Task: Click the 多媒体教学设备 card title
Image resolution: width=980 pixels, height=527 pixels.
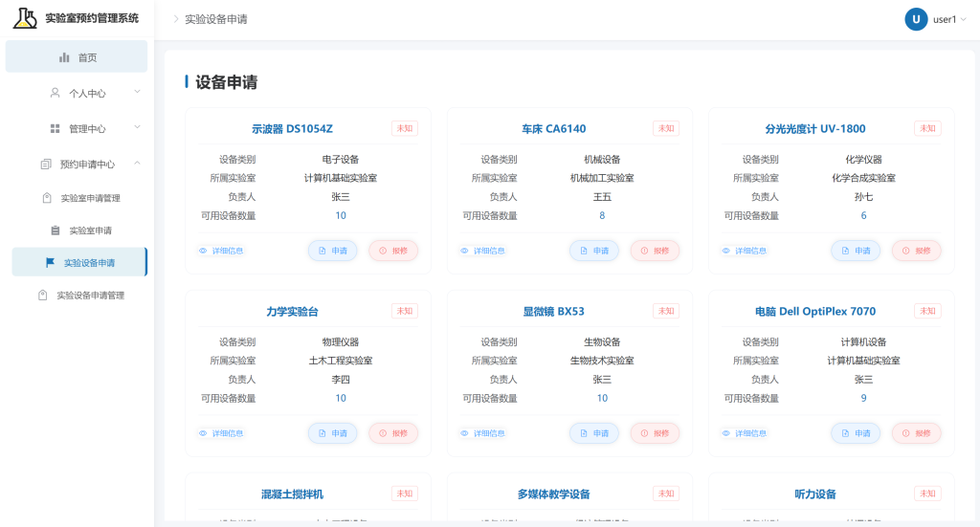Action: tap(554, 494)
